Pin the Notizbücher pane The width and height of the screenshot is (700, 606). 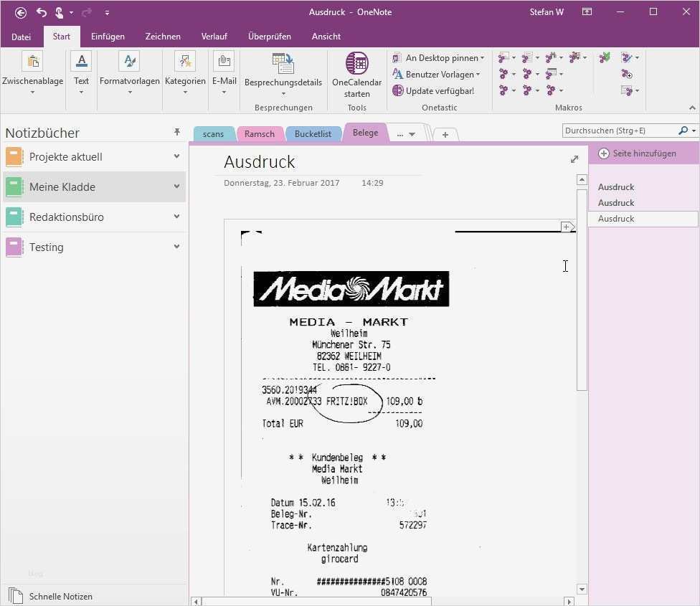[177, 132]
